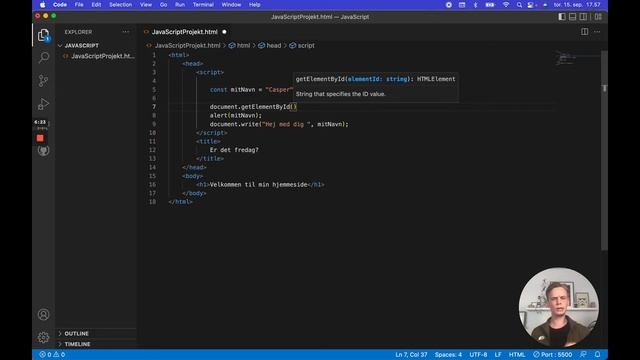Toggle the primary side bar layout icon

(562, 17)
